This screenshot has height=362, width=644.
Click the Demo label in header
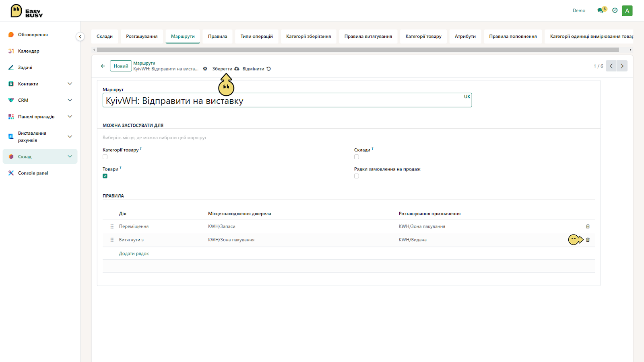pos(579,10)
